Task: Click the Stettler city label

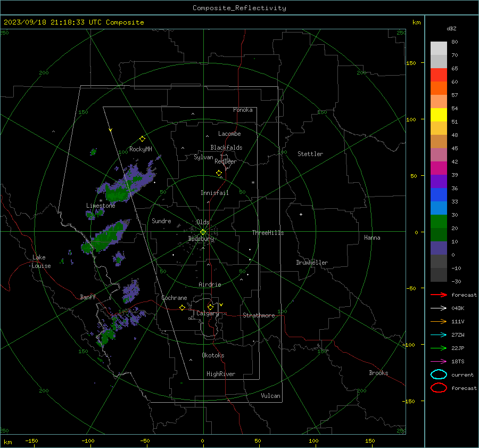Action: pos(310,154)
